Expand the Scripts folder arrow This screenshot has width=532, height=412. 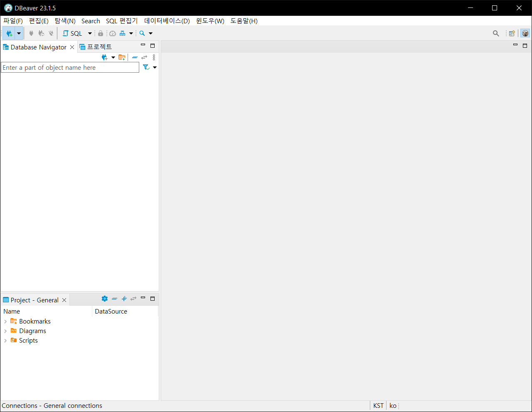click(5, 341)
